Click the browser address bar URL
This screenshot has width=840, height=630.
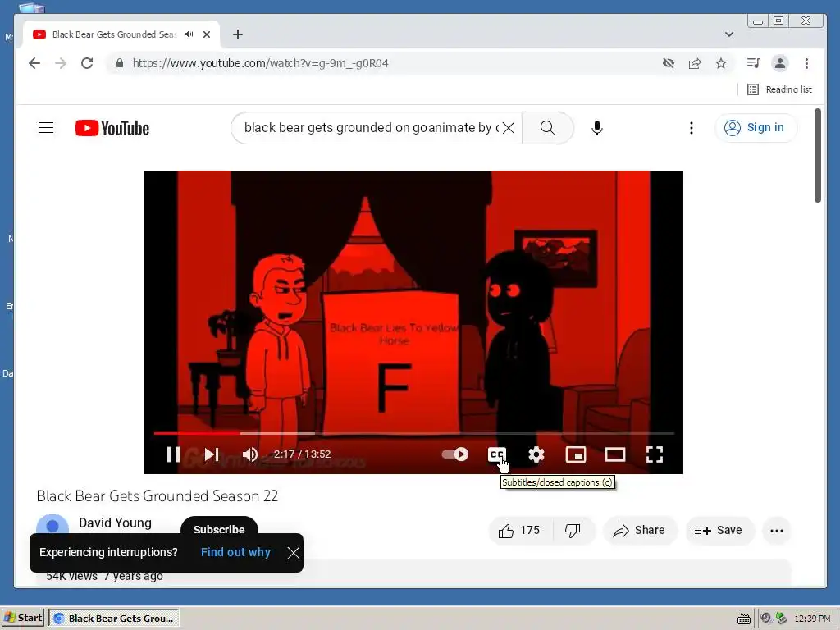point(260,63)
